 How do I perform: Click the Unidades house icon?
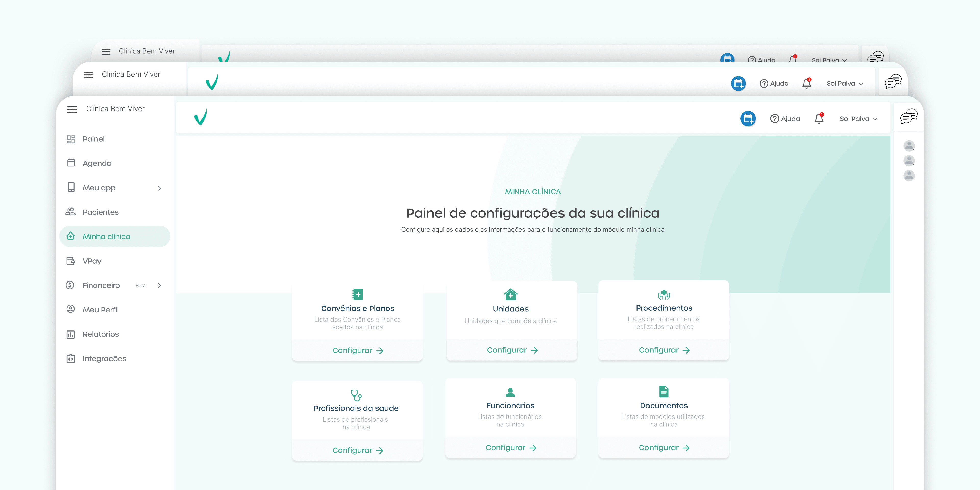(510, 295)
